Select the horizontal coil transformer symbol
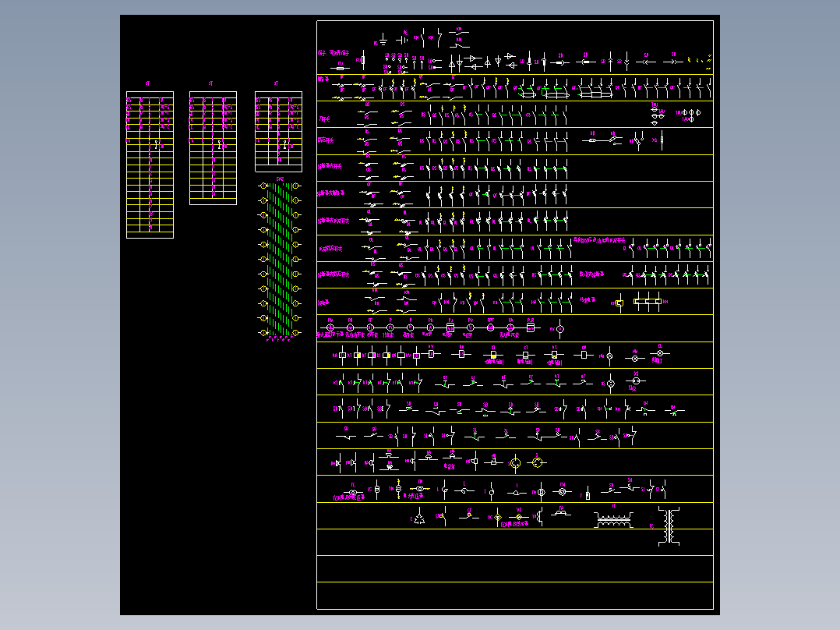The width and height of the screenshot is (840, 630). pyautogui.click(x=613, y=519)
